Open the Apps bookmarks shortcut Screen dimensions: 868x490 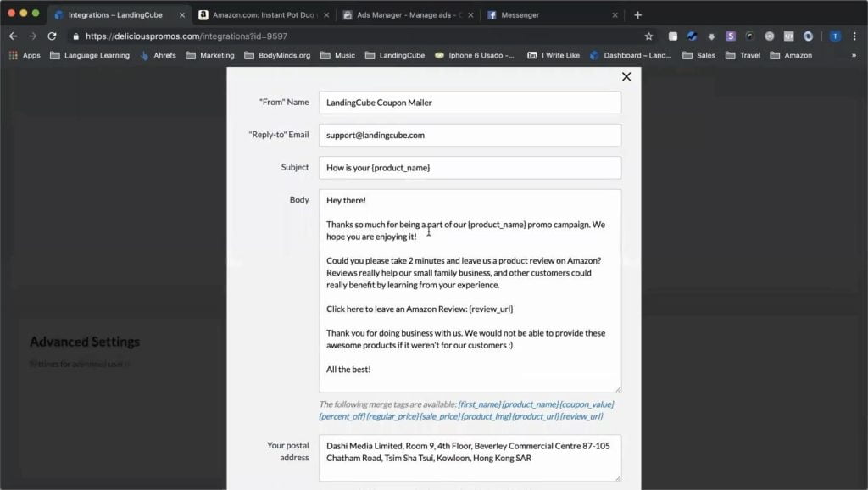pyautogui.click(x=25, y=55)
